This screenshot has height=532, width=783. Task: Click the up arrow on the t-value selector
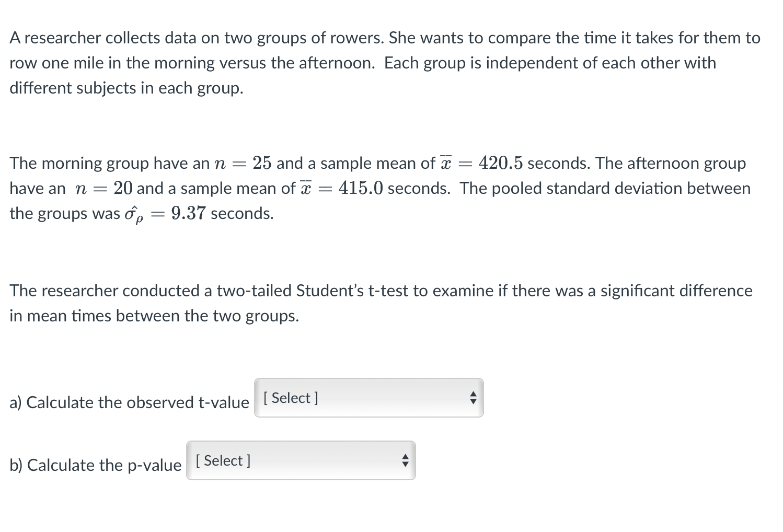tap(472, 394)
